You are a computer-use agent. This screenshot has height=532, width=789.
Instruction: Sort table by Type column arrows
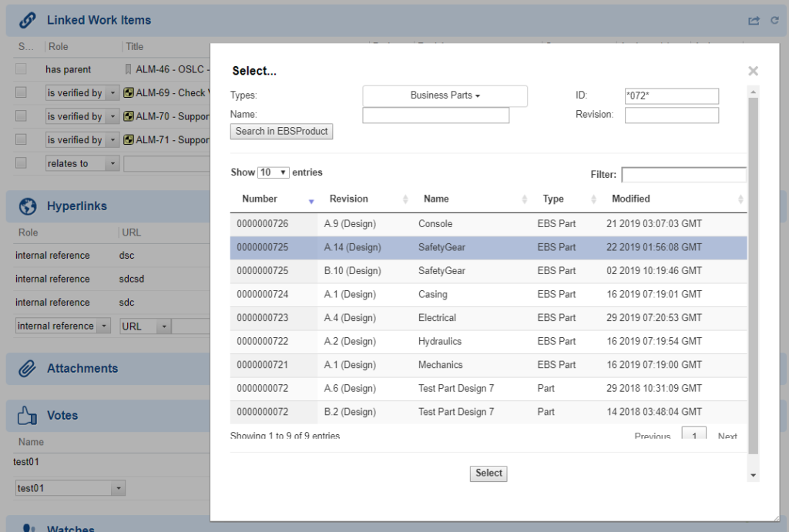[594, 199]
